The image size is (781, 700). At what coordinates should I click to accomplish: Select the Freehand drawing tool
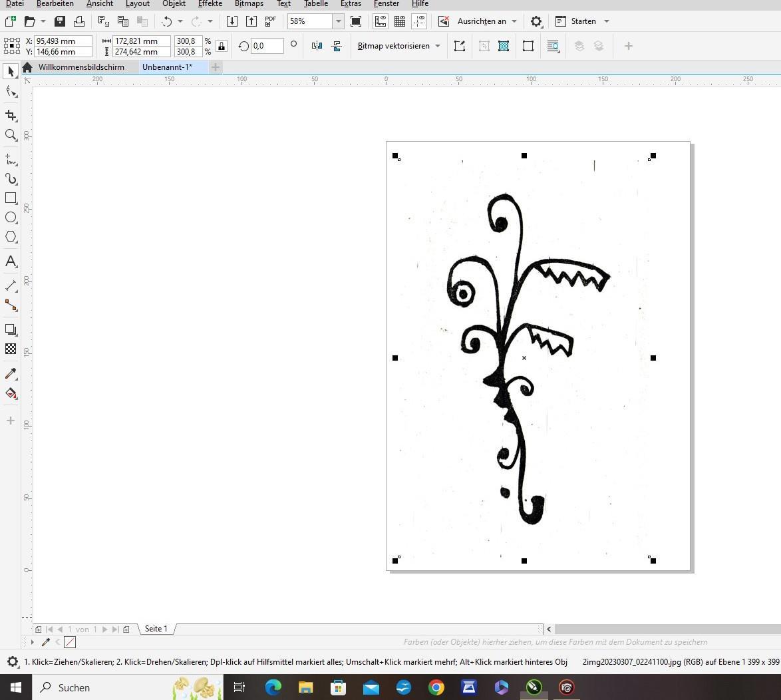(x=11, y=159)
